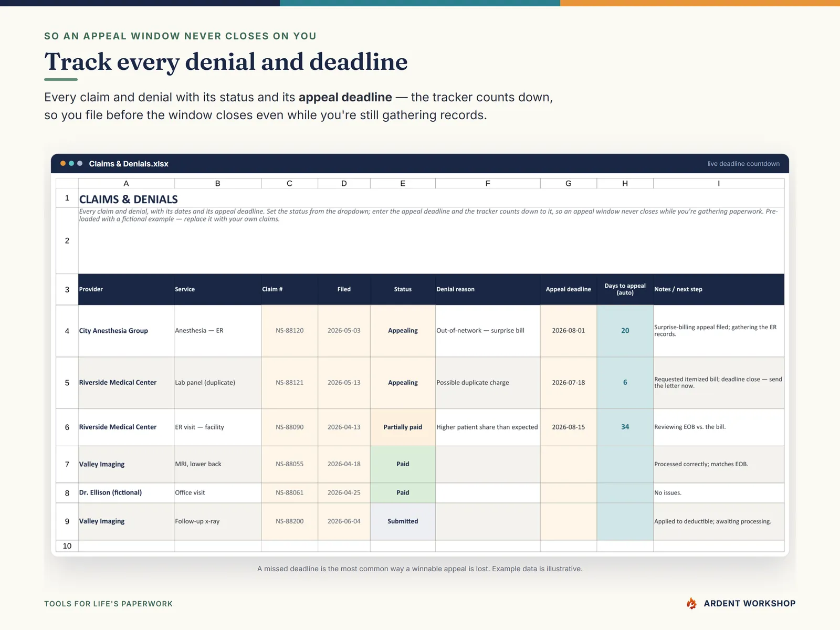Image resolution: width=840 pixels, height=630 pixels.
Task: Select days to appeal value 34
Action: (625, 427)
